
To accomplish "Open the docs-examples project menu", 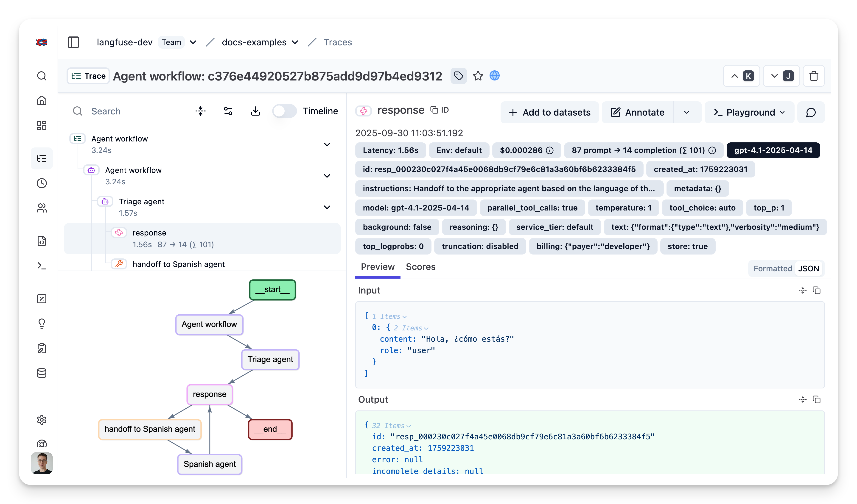I will [294, 42].
